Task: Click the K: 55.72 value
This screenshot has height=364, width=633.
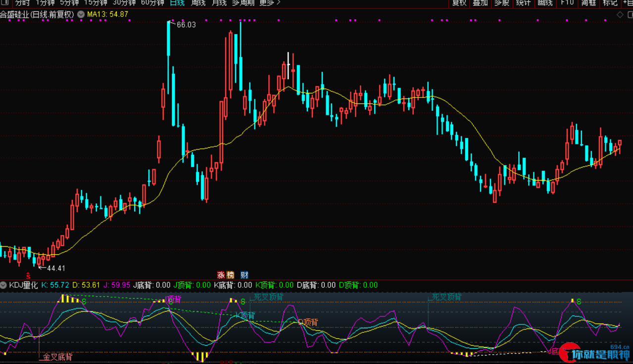Action: tap(55, 285)
